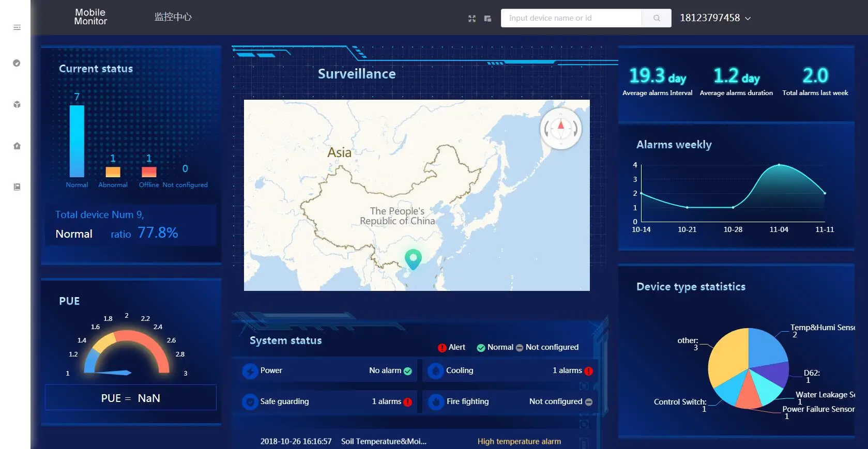Open the 18123797458 account dropdown
Viewport: 868px width, 449px height.
715,18
